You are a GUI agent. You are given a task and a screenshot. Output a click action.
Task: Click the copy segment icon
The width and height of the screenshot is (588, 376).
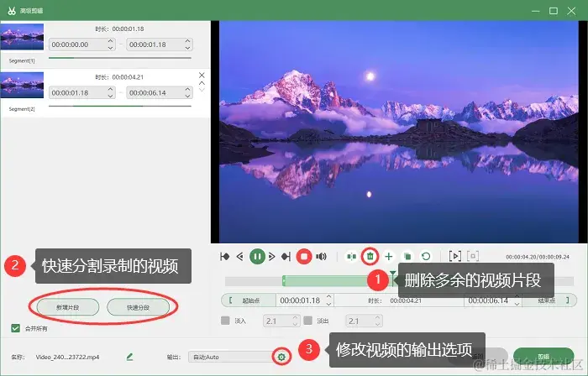[407, 257]
